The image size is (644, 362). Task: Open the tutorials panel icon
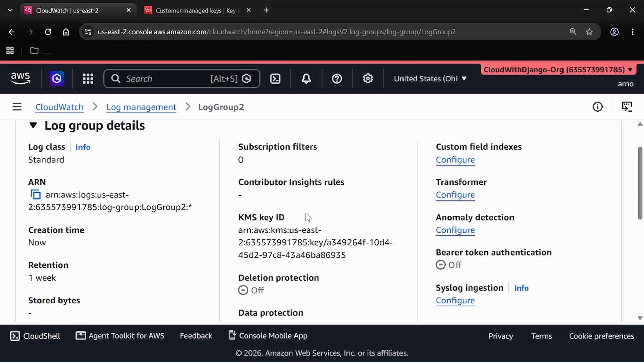pyautogui.click(x=627, y=107)
